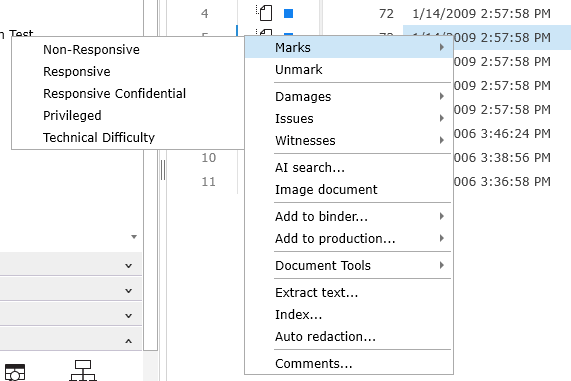Viewport: 571px width, 381px height.
Task: Click the document icon in row 4
Action: (265, 13)
